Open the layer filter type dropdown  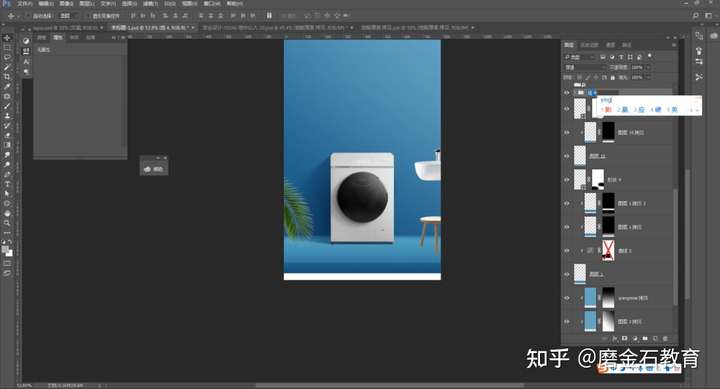point(580,57)
